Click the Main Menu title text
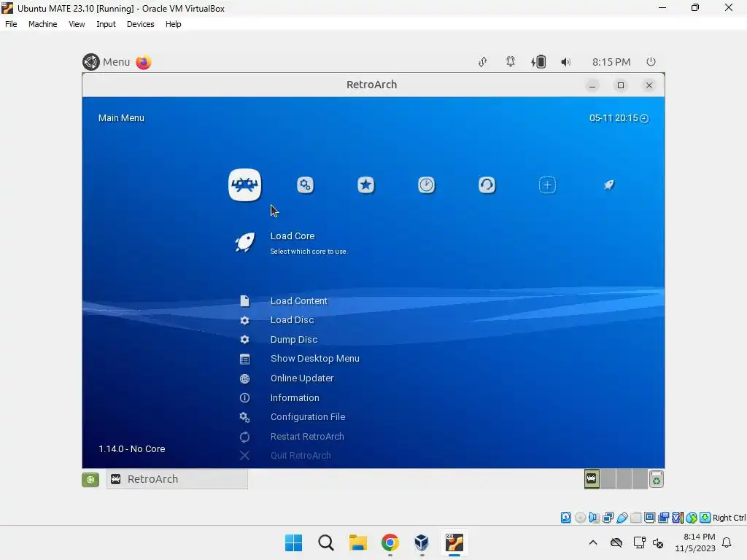Screen dimensions: 747x560 [x=121, y=118]
